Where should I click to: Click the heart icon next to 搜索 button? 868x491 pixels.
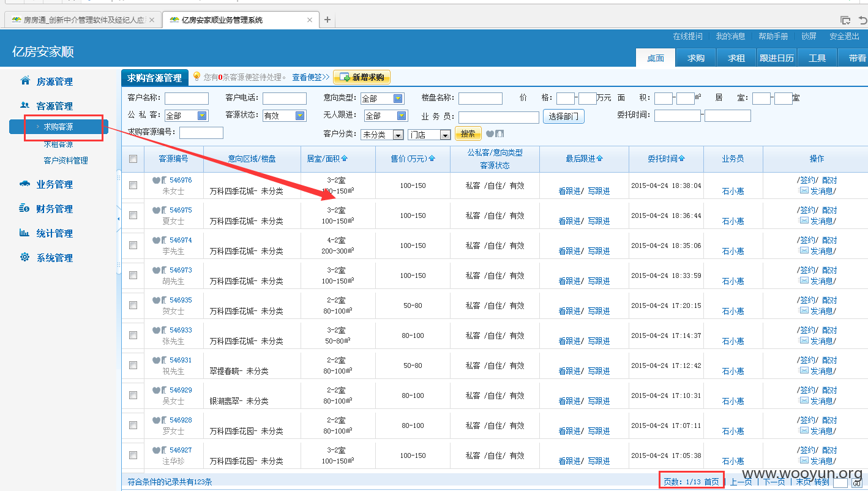(490, 133)
